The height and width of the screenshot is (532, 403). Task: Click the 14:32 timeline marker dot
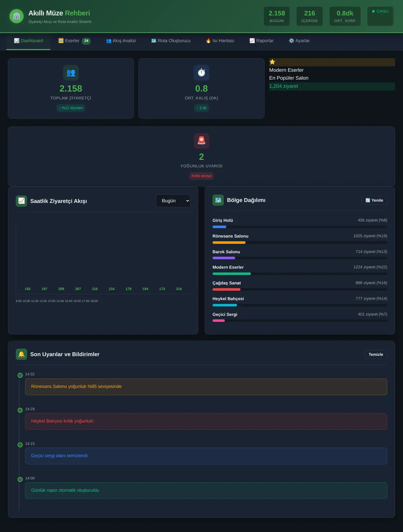click(20, 375)
